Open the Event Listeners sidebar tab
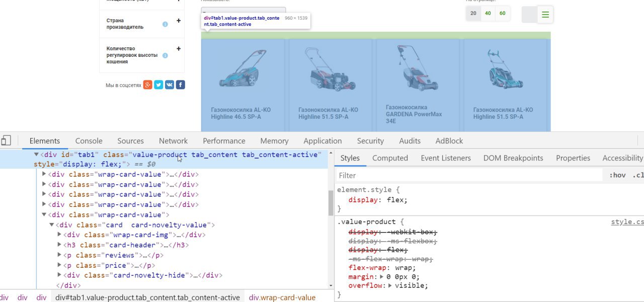The height and width of the screenshot is (302, 644). pos(446,158)
